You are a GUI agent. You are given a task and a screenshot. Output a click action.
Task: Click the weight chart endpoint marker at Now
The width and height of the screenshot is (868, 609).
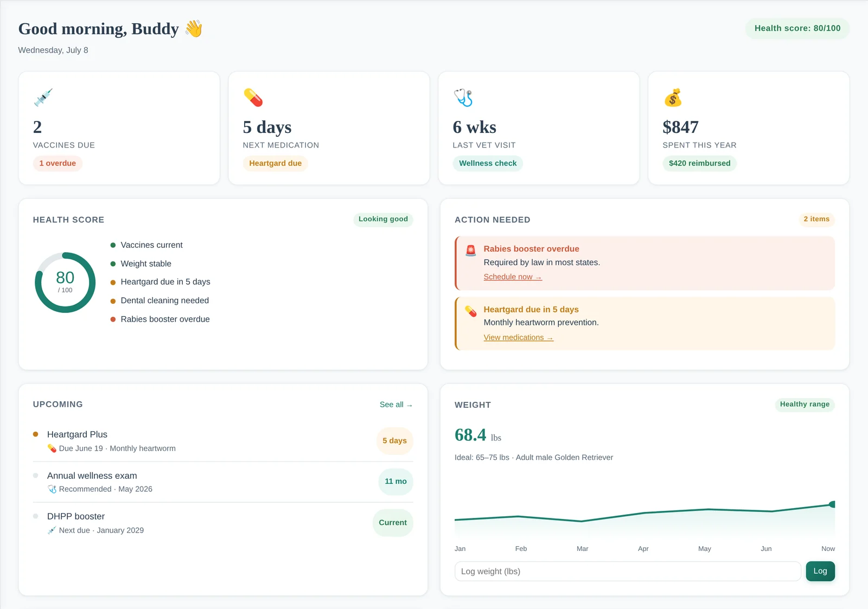coord(832,504)
